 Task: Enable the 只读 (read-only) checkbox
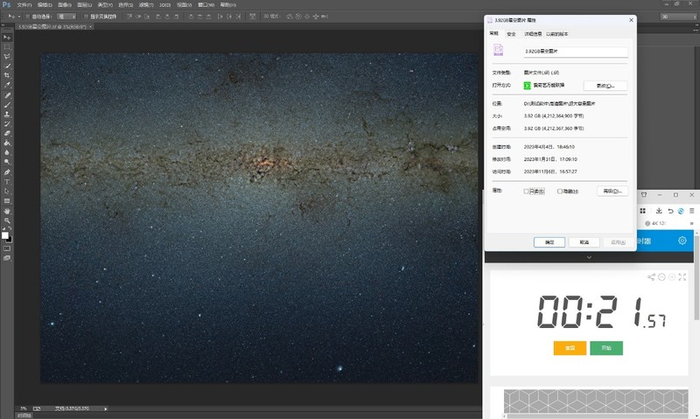tap(527, 190)
